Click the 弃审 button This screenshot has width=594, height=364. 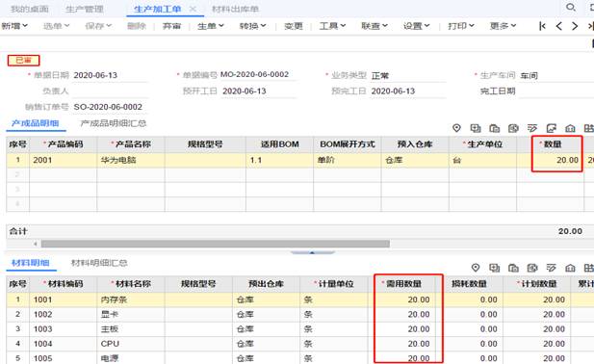(x=171, y=26)
